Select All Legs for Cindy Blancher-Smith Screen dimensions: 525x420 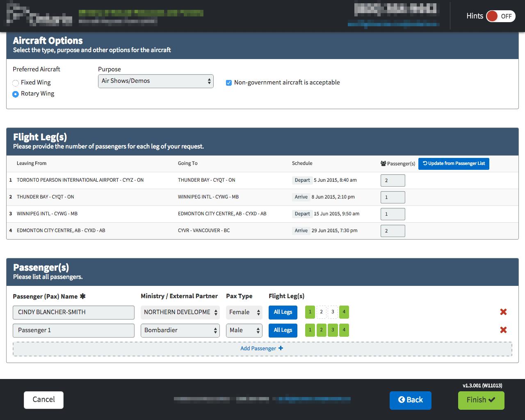(x=283, y=312)
